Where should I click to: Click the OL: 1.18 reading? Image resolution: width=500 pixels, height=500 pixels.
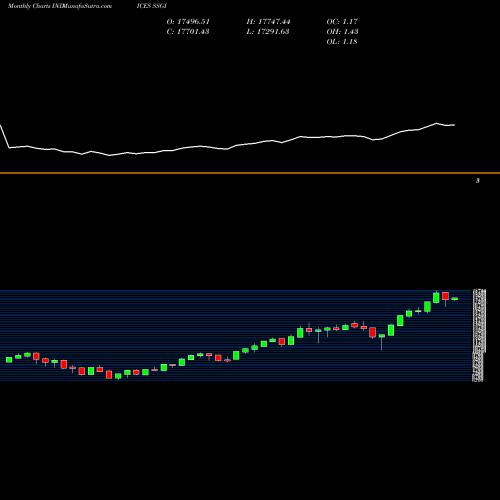(342, 42)
